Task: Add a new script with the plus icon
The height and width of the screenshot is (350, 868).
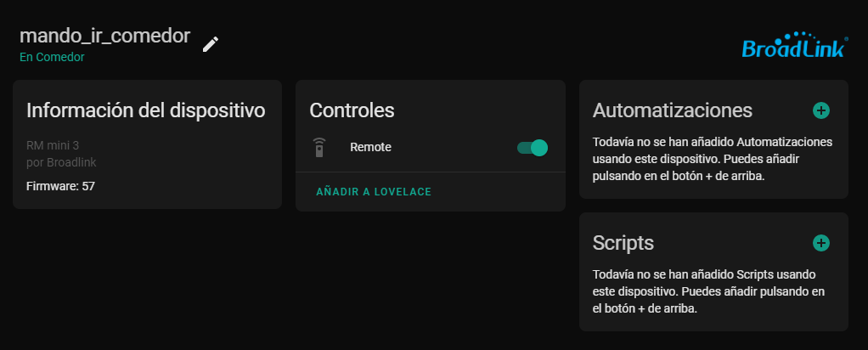Action: tap(821, 243)
